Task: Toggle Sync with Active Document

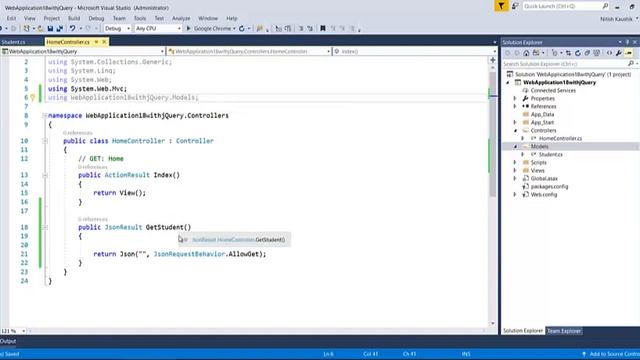Action: pos(568,53)
